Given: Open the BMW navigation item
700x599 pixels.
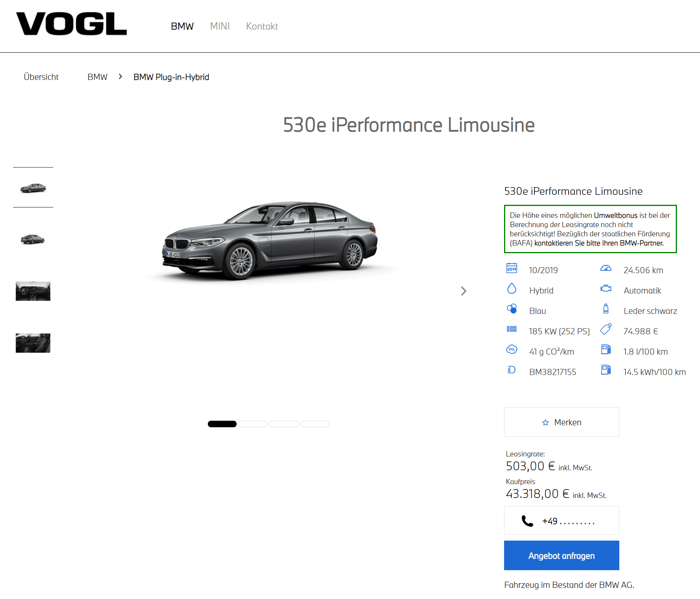Looking at the screenshot, I should 182,26.
